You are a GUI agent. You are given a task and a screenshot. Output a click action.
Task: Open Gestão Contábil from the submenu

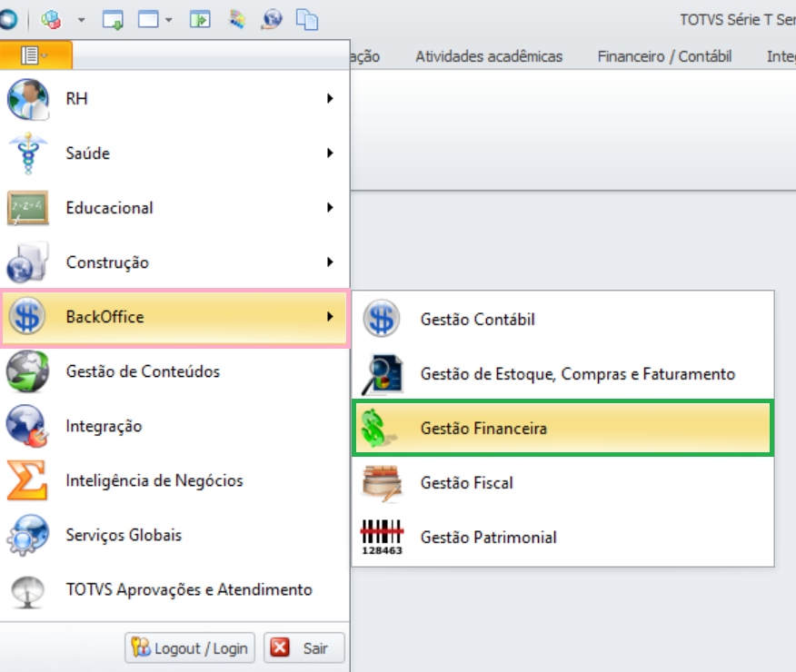(563, 319)
